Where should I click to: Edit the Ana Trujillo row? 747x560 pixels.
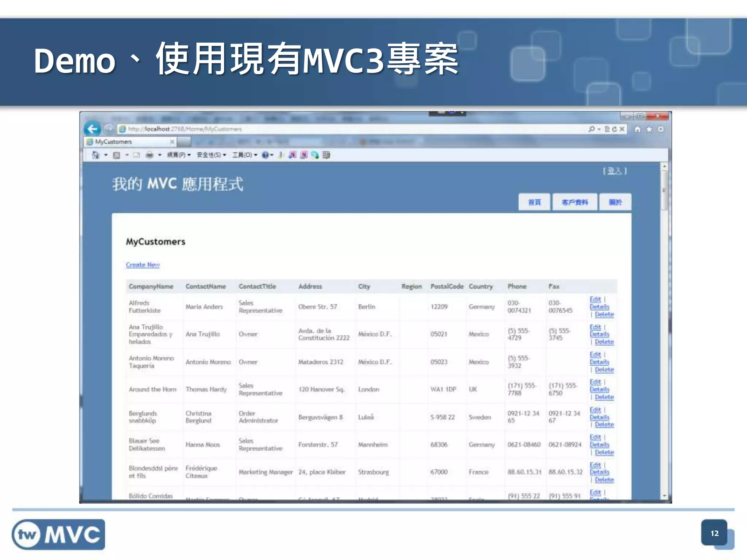pos(595,327)
